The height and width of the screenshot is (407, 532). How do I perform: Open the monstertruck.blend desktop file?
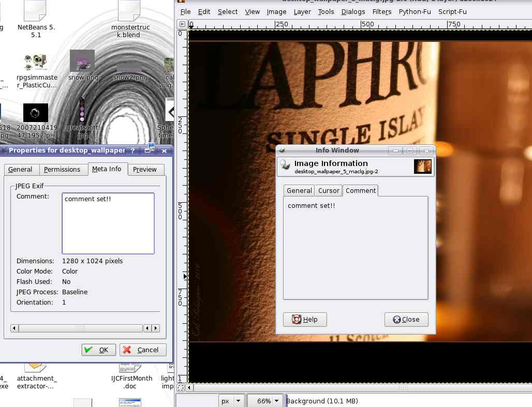click(x=129, y=11)
